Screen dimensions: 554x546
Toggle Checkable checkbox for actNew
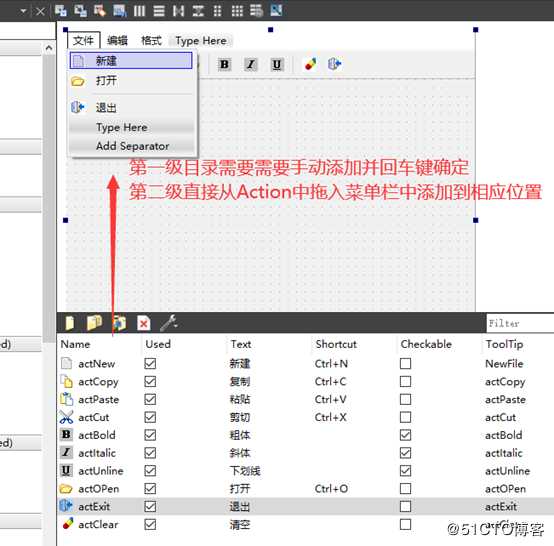pyautogui.click(x=406, y=363)
